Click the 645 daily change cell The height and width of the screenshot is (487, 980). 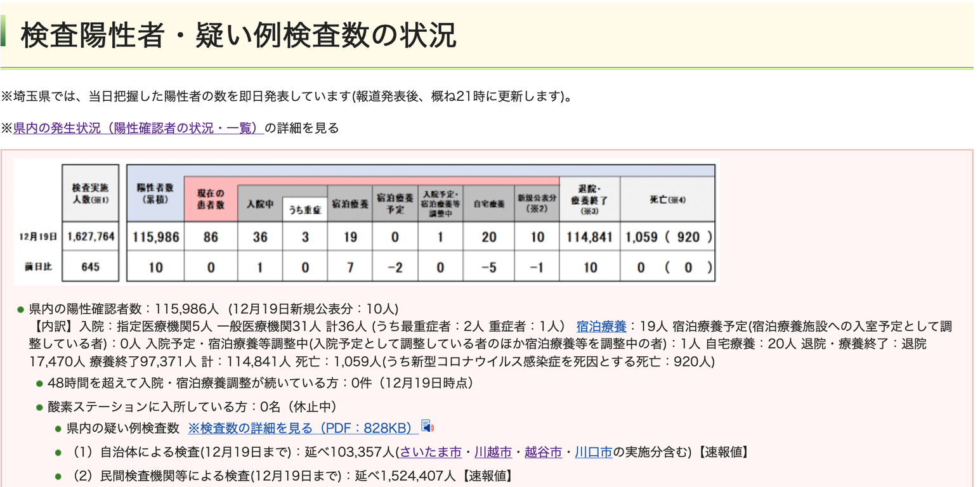point(91,267)
